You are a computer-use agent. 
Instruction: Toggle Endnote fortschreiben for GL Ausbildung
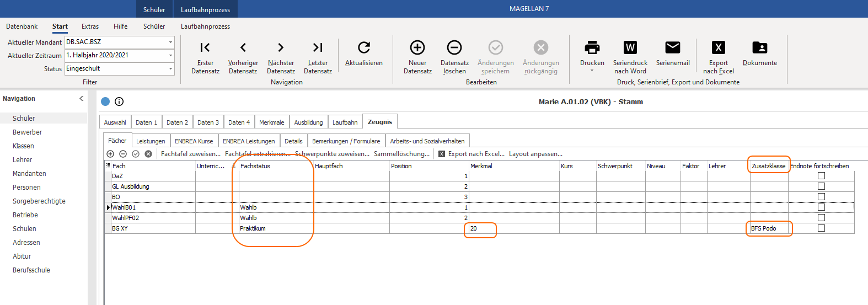[821, 186]
